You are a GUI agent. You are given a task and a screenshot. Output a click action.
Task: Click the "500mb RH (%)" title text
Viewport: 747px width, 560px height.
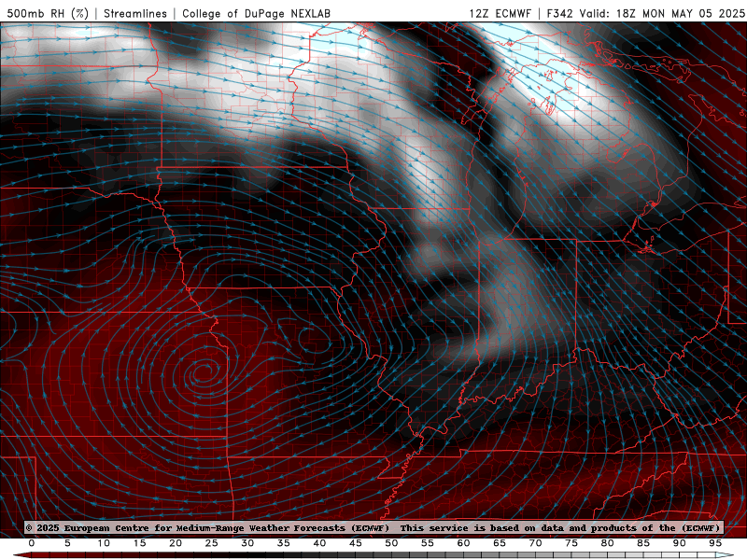(48, 13)
